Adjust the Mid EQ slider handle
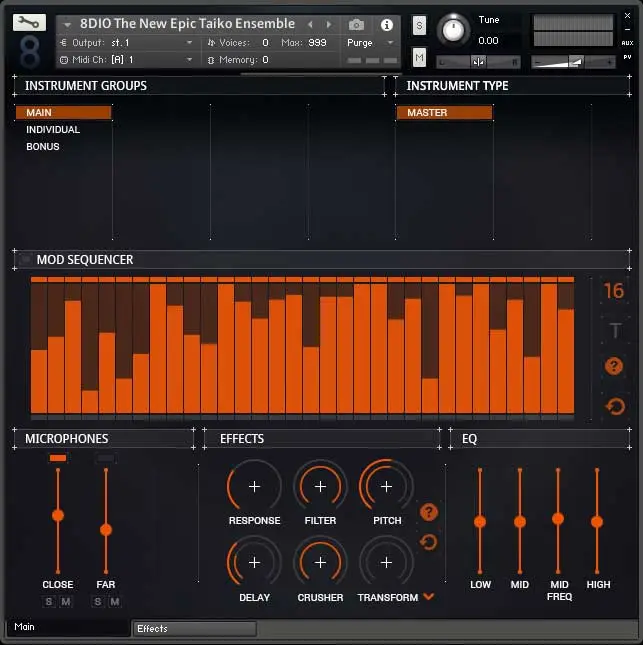 pyautogui.click(x=520, y=522)
